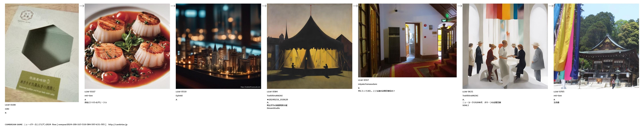Image resolution: width=644 pixels, height=128 pixels.
Task: Open the shrine with colored banners photo
Action: 596,46
